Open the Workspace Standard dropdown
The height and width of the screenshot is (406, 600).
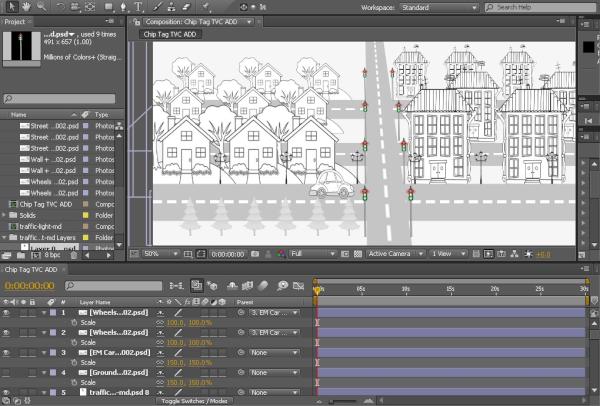[439, 7]
